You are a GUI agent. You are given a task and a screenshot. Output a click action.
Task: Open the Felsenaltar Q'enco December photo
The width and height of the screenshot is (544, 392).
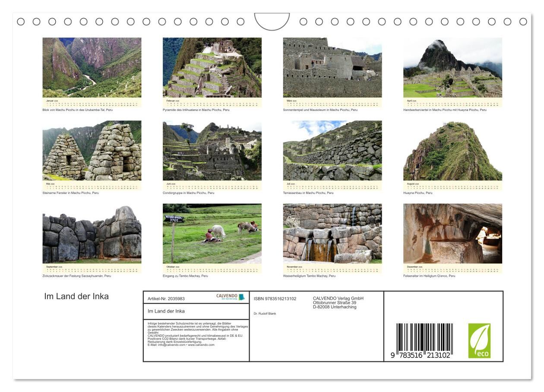point(452,234)
